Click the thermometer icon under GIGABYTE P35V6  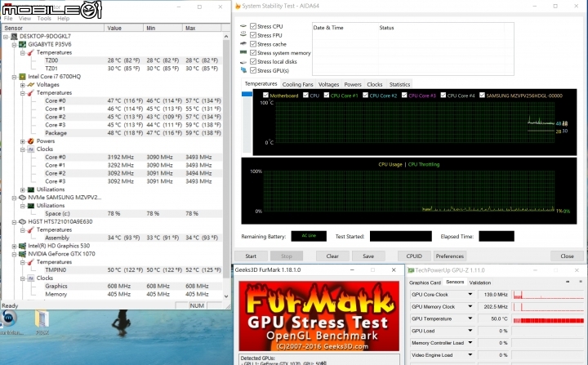pyautogui.click(x=31, y=52)
